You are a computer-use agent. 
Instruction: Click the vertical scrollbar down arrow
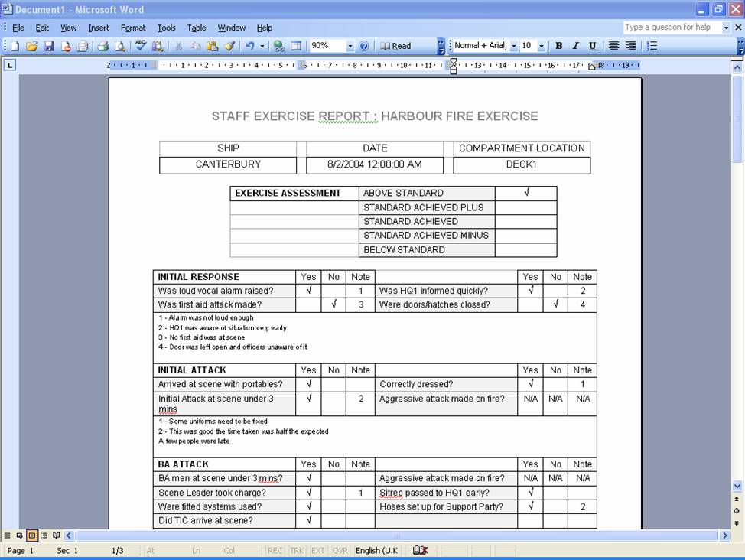tap(737, 486)
